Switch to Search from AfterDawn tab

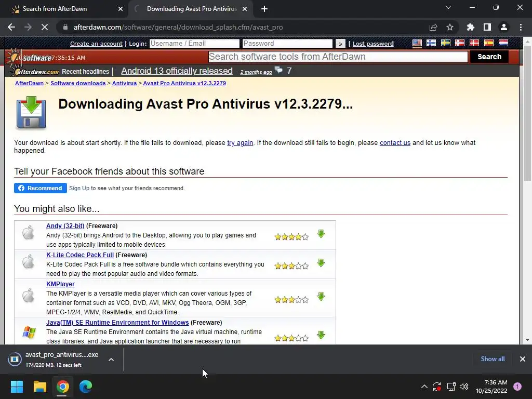(x=64, y=9)
